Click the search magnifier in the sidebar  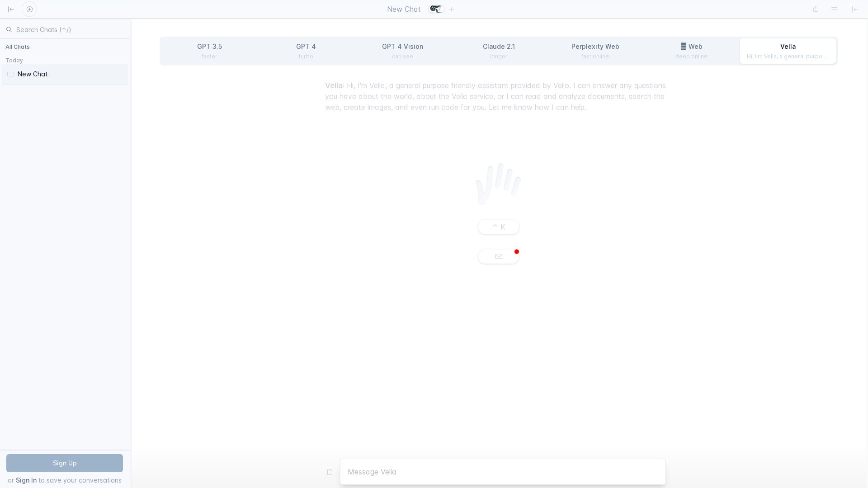coord(9,29)
